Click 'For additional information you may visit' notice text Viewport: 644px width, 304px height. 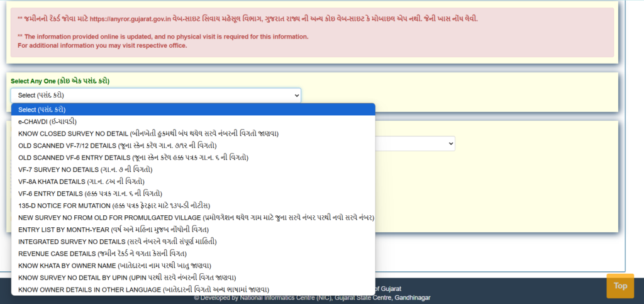point(103,45)
